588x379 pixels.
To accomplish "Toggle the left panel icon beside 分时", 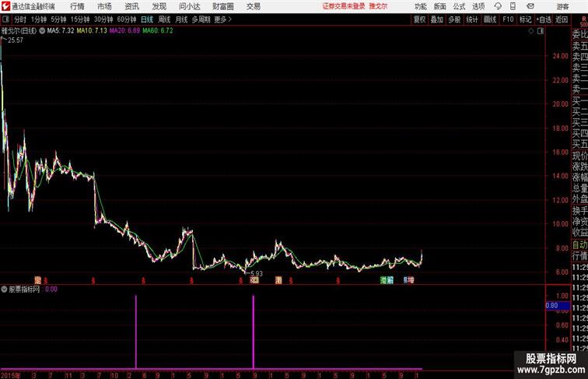I will tap(5, 19).
